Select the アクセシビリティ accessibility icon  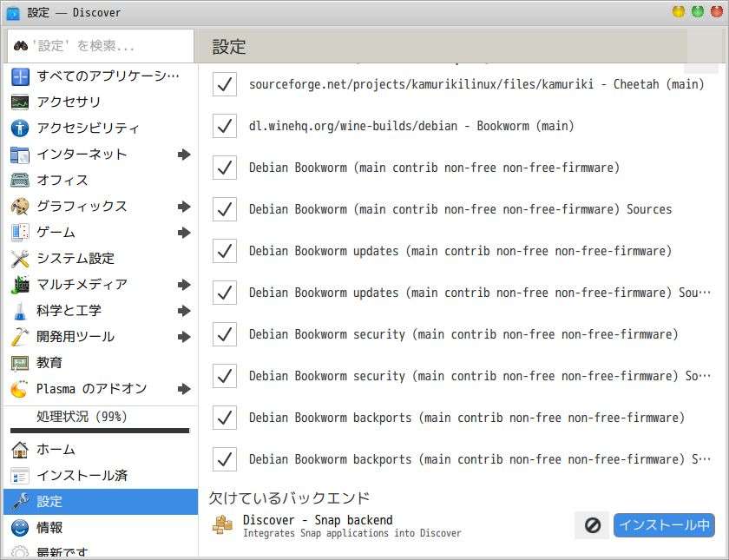pos(19,128)
